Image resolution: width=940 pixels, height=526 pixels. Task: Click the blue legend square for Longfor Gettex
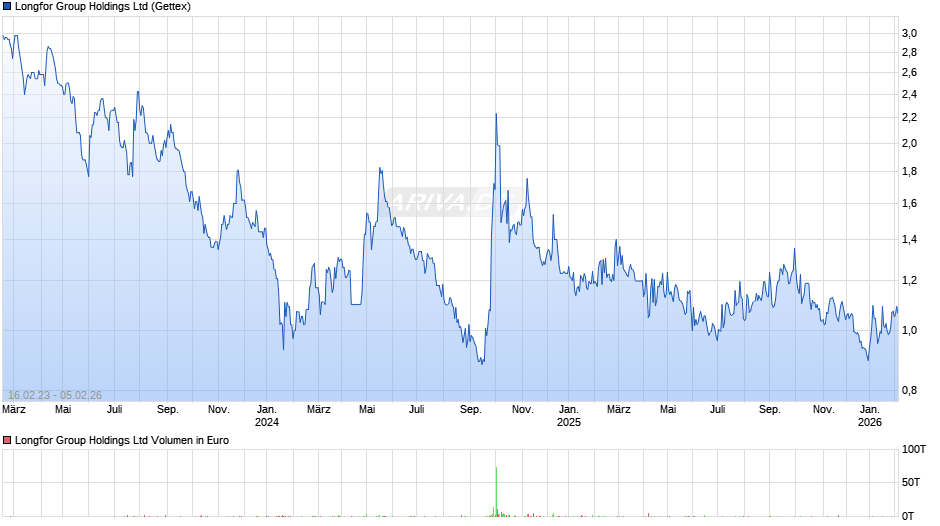coord(7,7)
